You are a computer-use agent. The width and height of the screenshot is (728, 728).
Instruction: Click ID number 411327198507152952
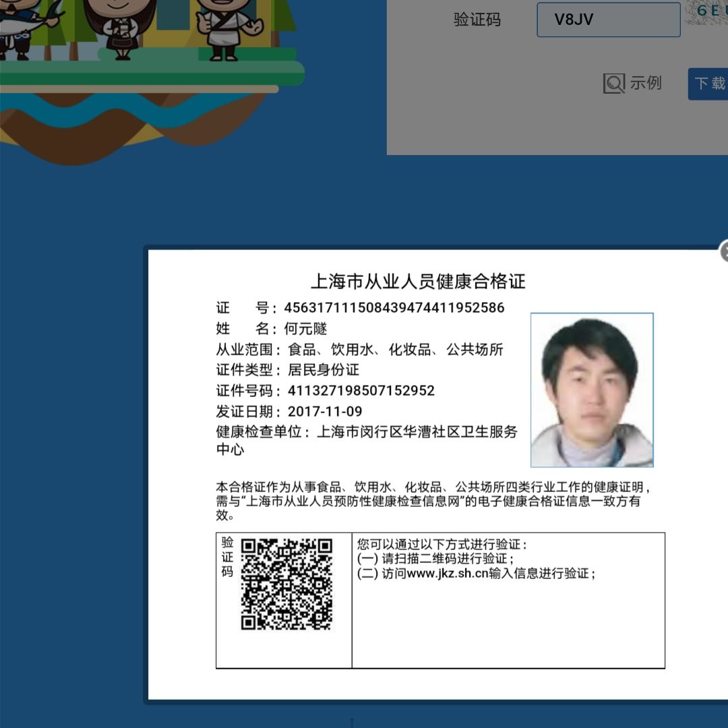(361, 391)
